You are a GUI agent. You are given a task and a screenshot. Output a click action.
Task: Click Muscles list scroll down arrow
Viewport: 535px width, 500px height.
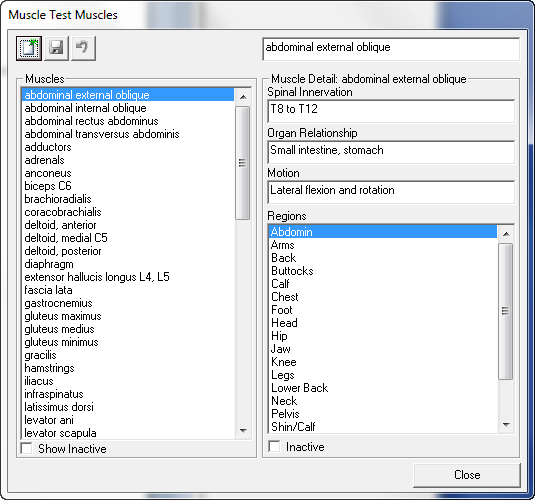point(243,430)
